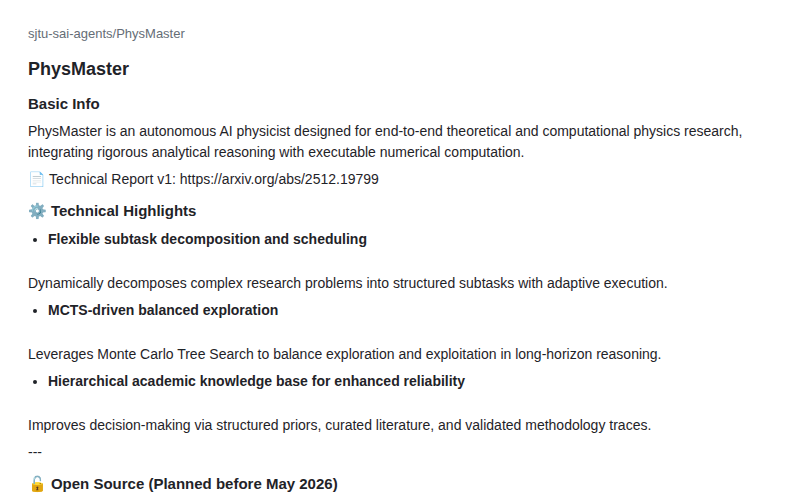Open the arxiv.org/abs/2512.19799 link

pyautogui.click(x=279, y=180)
